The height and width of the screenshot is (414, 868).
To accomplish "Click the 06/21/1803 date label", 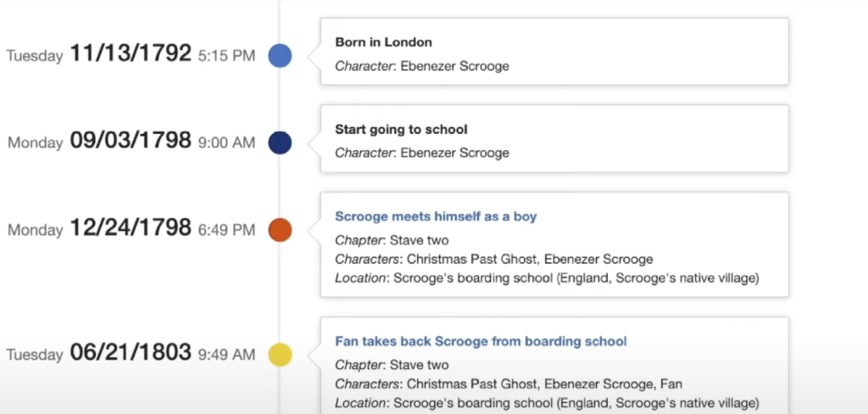I will pyautogui.click(x=131, y=353).
